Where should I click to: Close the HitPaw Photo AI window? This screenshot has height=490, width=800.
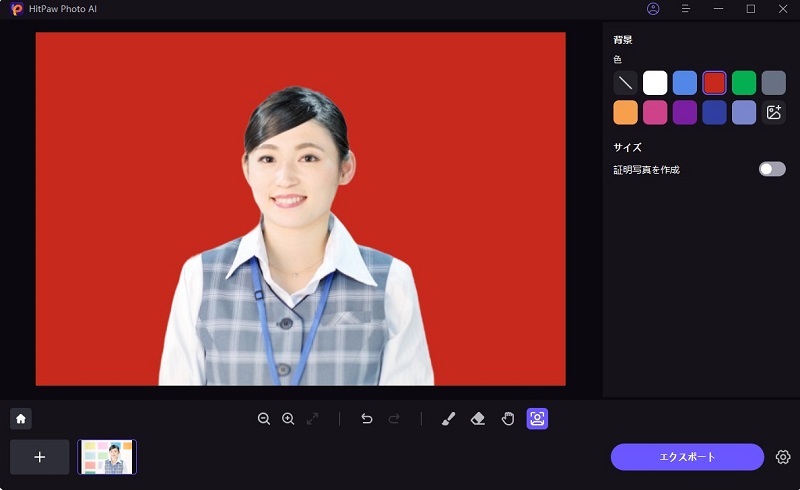783,9
